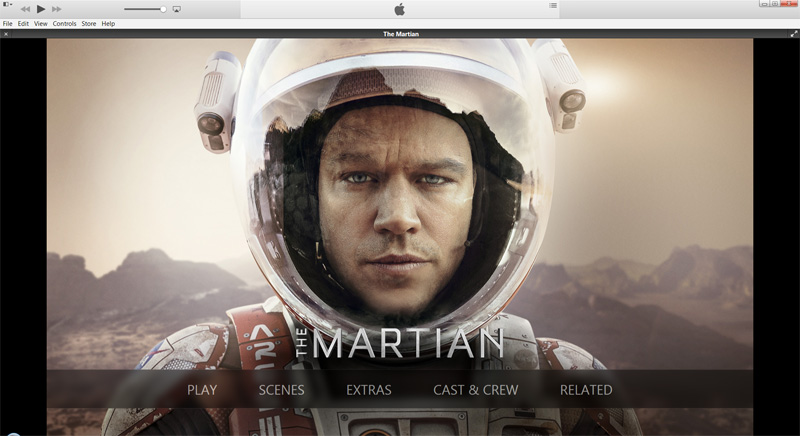Maximize the iTunes window
The image size is (800, 436).
pyautogui.click(x=774, y=4)
